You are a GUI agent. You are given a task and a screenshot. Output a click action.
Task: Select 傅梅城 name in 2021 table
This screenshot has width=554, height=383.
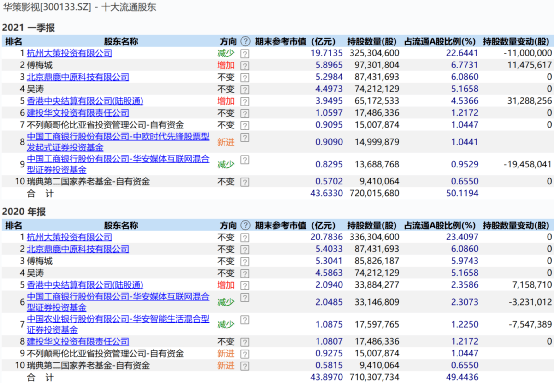[40, 65]
